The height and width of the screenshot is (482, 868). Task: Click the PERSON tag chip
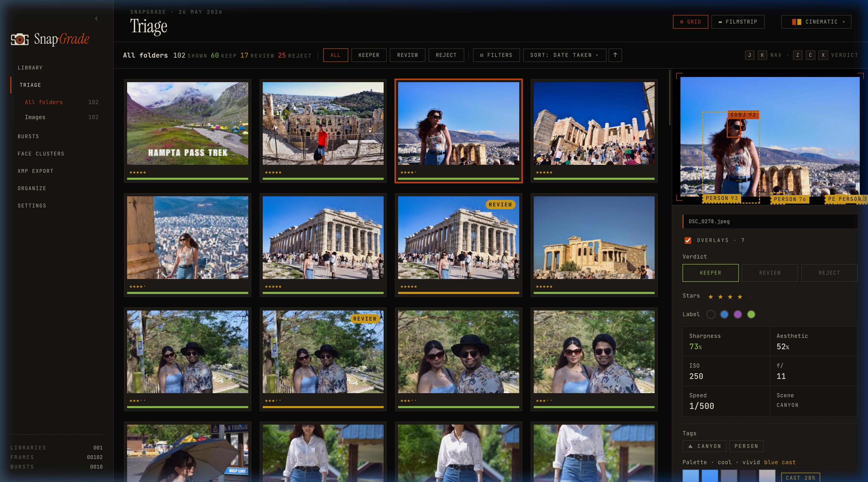pyautogui.click(x=746, y=446)
